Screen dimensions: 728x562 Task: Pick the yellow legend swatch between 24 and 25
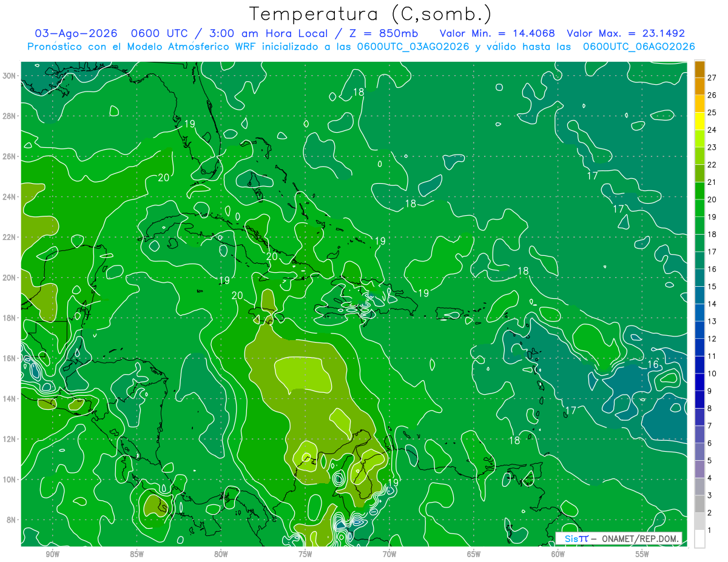(x=699, y=121)
